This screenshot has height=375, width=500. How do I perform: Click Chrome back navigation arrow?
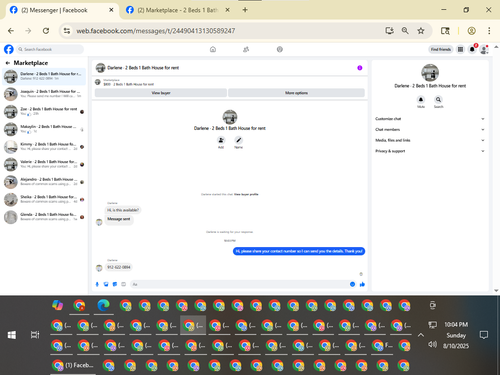coord(11,31)
